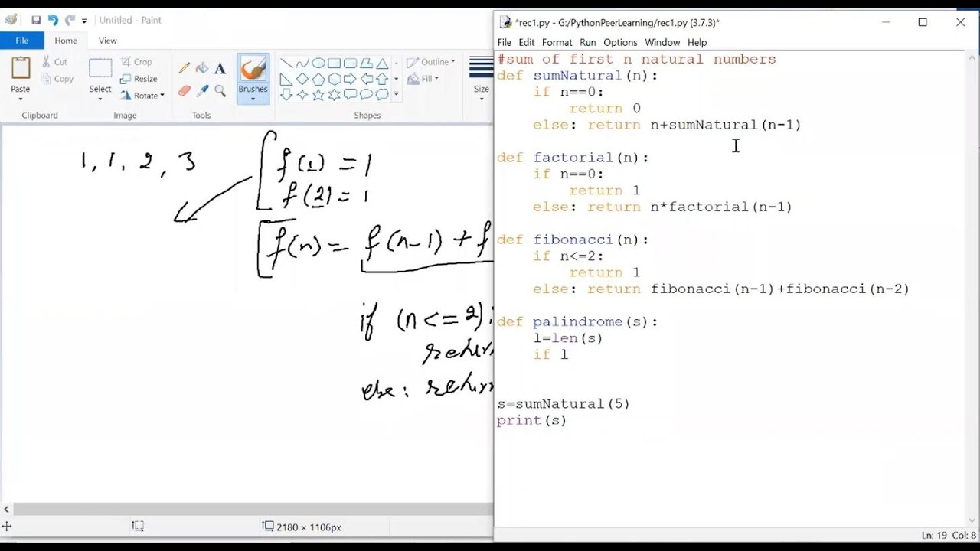Maximize the IDLE rec1.py window
Image resolution: width=980 pixels, height=551 pixels.
[923, 22]
